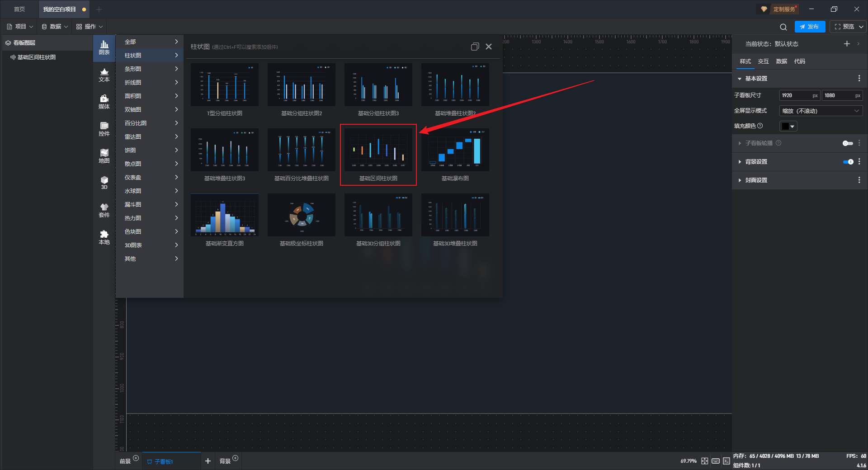Select the 基础瀑布图 chart thumbnail

point(455,150)
